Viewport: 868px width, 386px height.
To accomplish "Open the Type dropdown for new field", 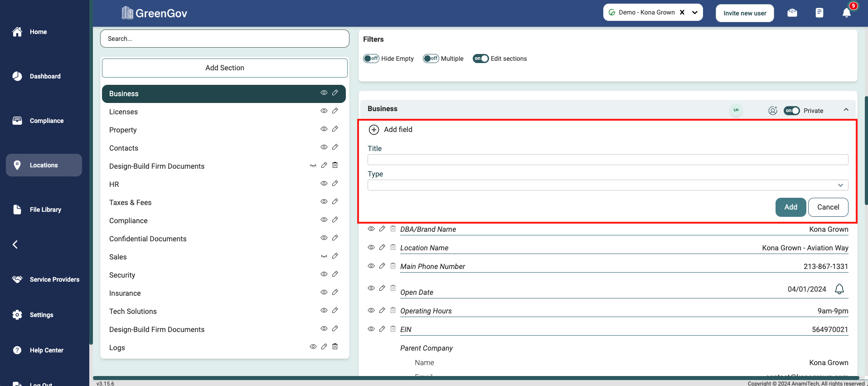I will 607,185.
